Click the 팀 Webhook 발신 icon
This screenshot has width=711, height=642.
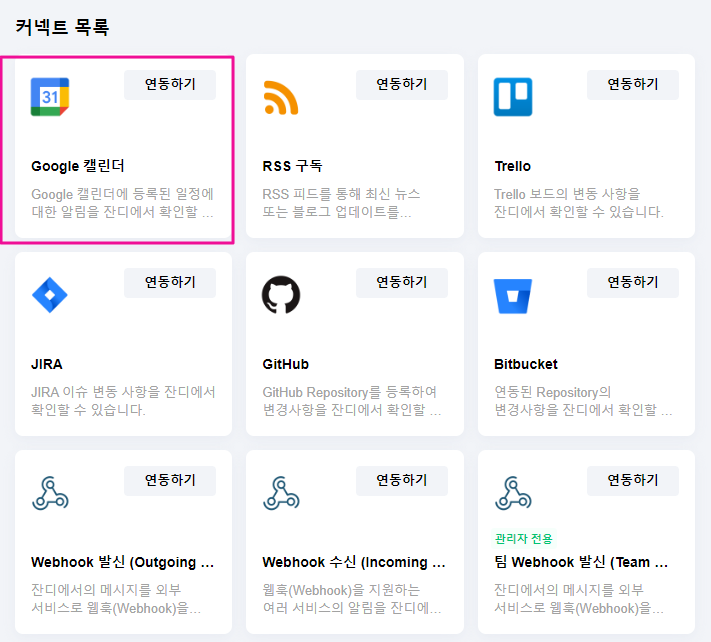click(513, 493)
